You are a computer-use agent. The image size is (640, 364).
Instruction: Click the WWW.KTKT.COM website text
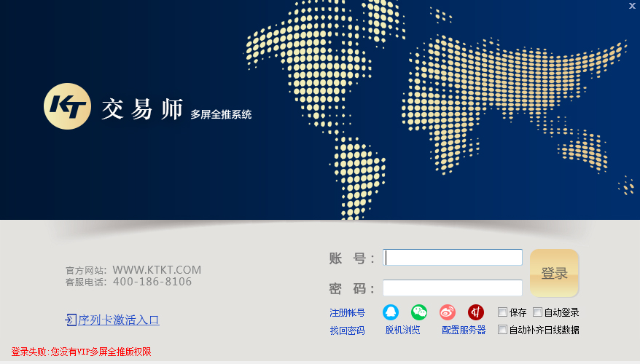pos(157,270)
